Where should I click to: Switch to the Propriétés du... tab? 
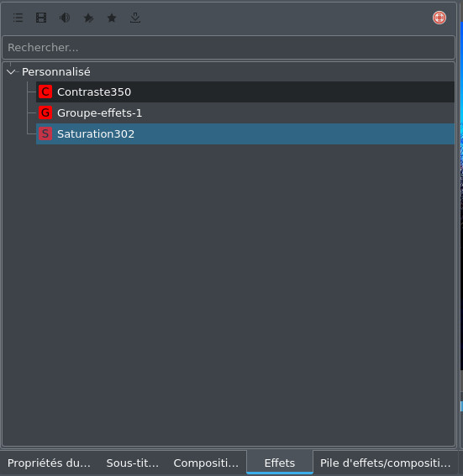(49, 463)
